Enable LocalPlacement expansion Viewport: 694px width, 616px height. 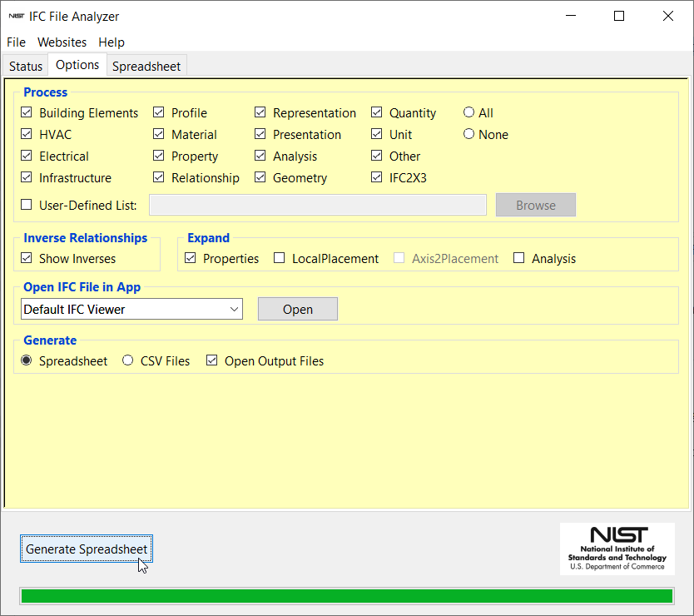[x=279, y=258]
